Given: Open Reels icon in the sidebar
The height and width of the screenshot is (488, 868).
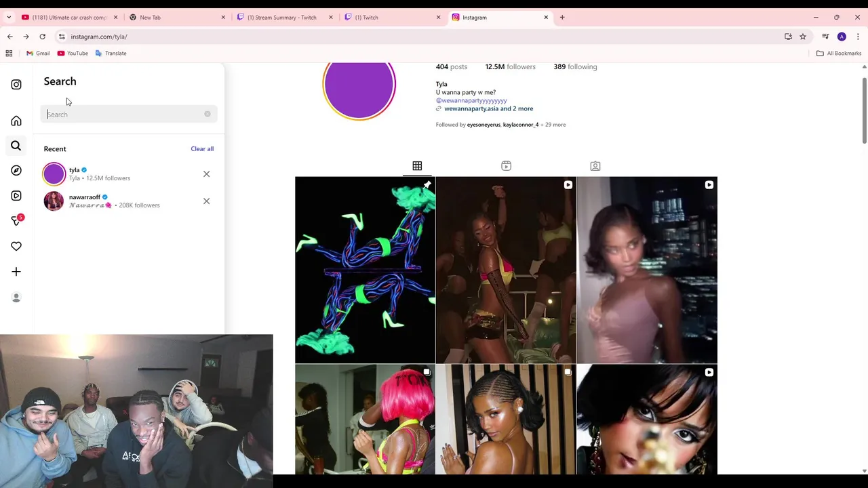Looking at the screenshot, I should click(x=16, y=195).
